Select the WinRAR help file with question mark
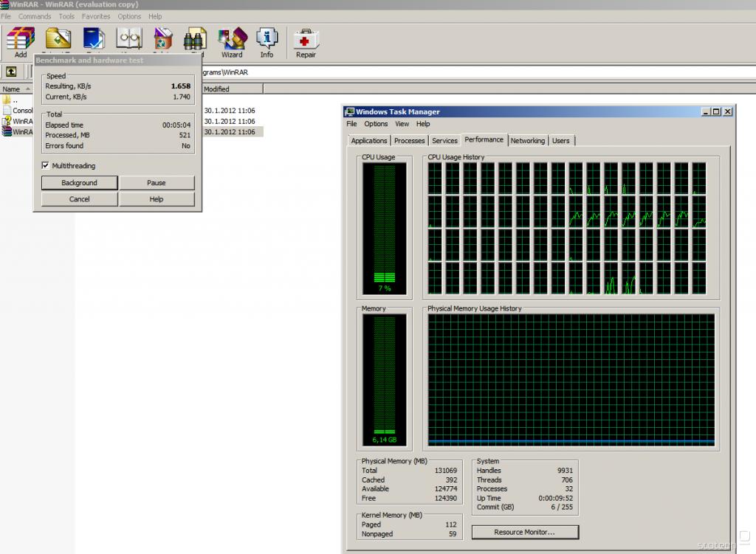The width and height of the screenshot is (756, 554). pos(18,121)
